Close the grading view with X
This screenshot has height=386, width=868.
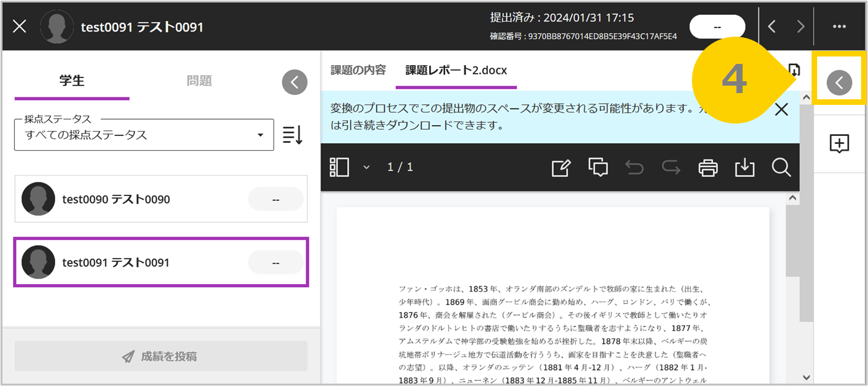[x=19, y=27]
